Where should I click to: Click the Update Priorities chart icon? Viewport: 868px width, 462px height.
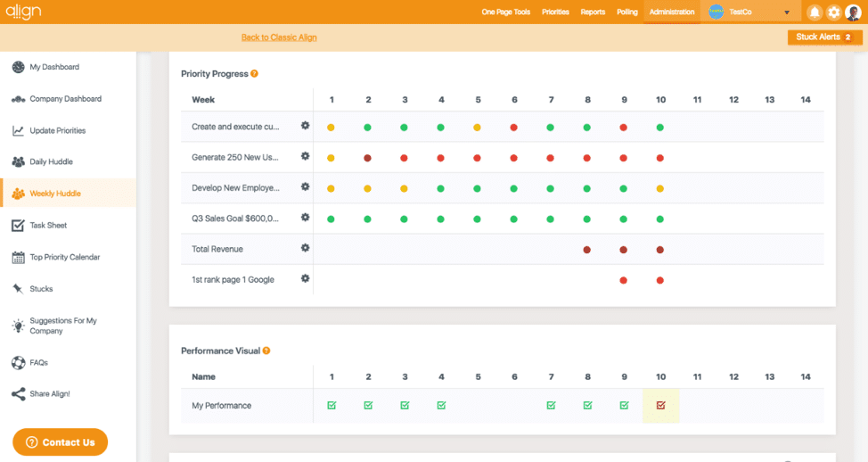click(18, 131)
